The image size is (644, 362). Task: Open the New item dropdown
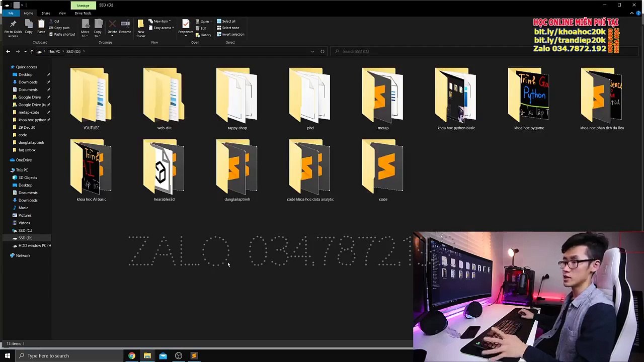pos(160,21)
